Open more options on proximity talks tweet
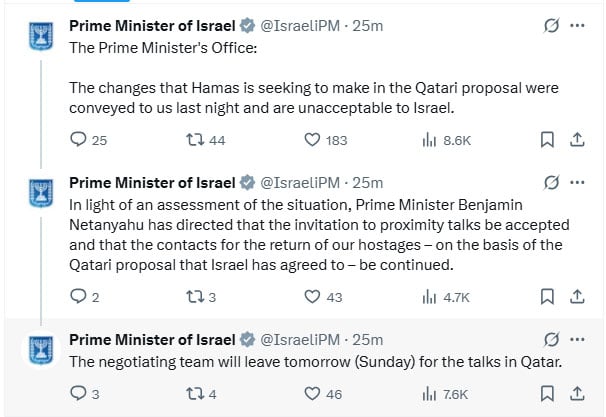Image resolution: width=606 pixels, height=417 pixels. pos(577,182)
